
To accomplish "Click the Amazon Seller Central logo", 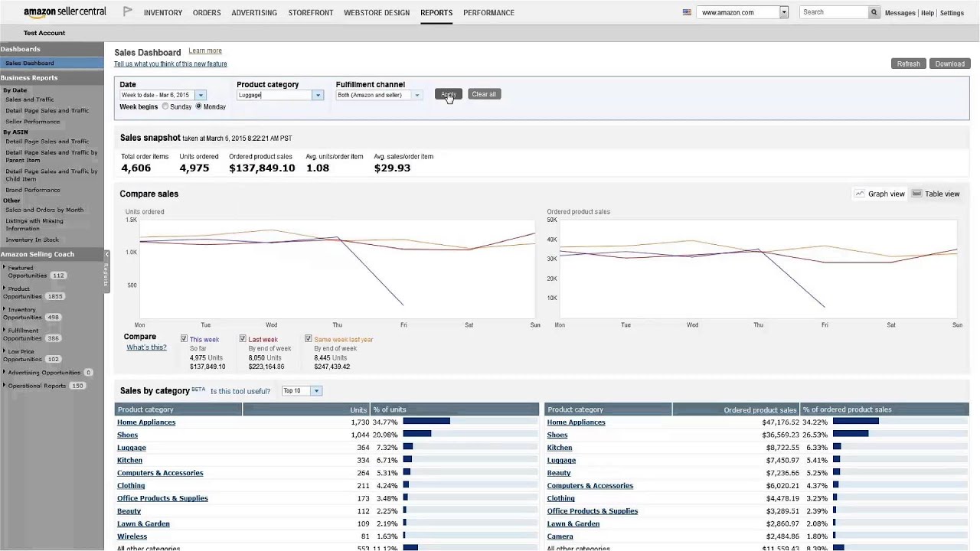I will click(x=65, y=12).
